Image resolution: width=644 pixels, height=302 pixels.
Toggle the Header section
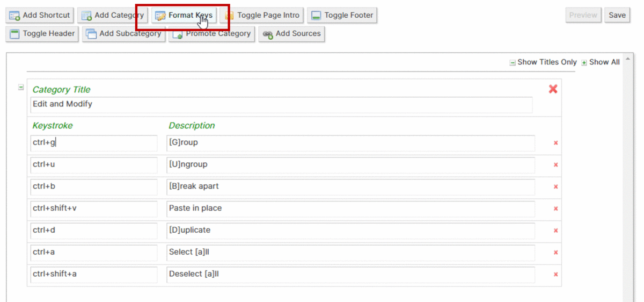[x=42, y=33]
